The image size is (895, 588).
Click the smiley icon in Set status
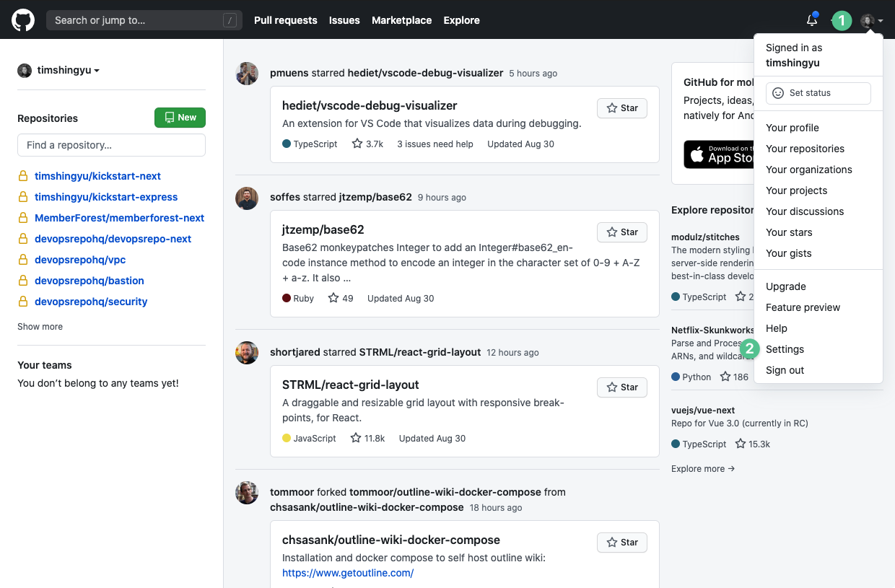coord(778,93)
